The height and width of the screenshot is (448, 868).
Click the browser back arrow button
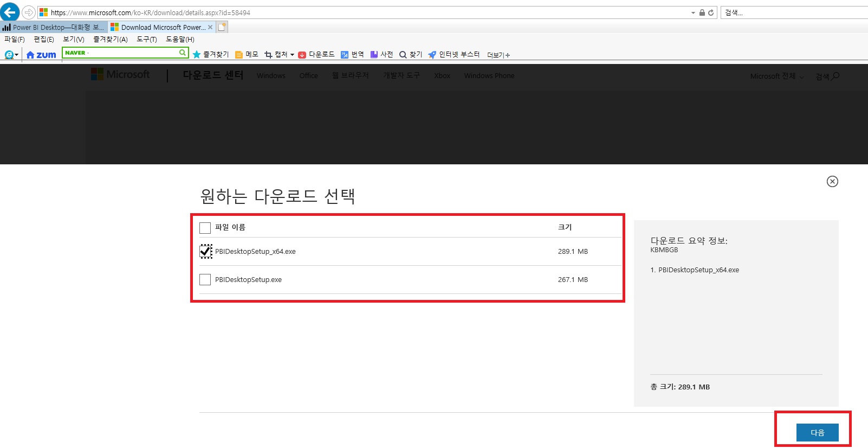click(10, 12)
